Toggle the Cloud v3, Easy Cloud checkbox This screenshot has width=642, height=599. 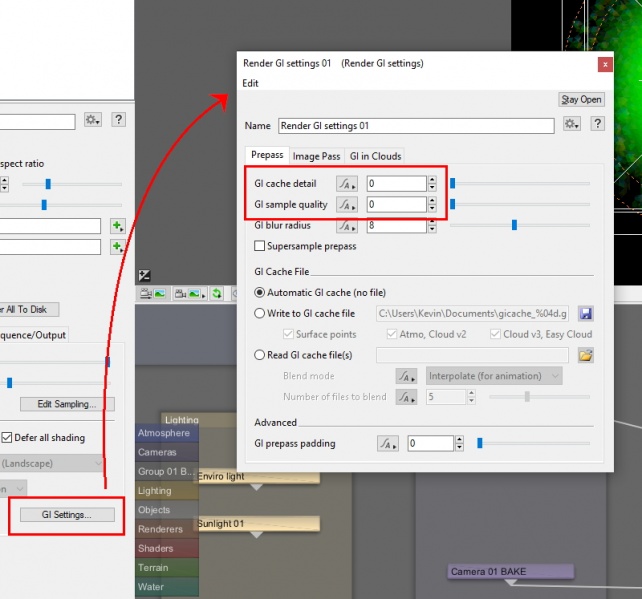point(495,334)
